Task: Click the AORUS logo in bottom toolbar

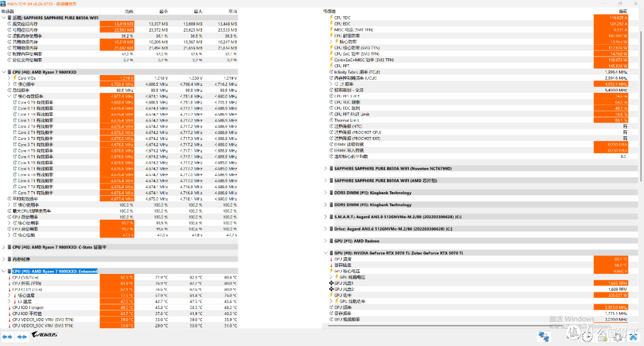Action: point(44,335)
